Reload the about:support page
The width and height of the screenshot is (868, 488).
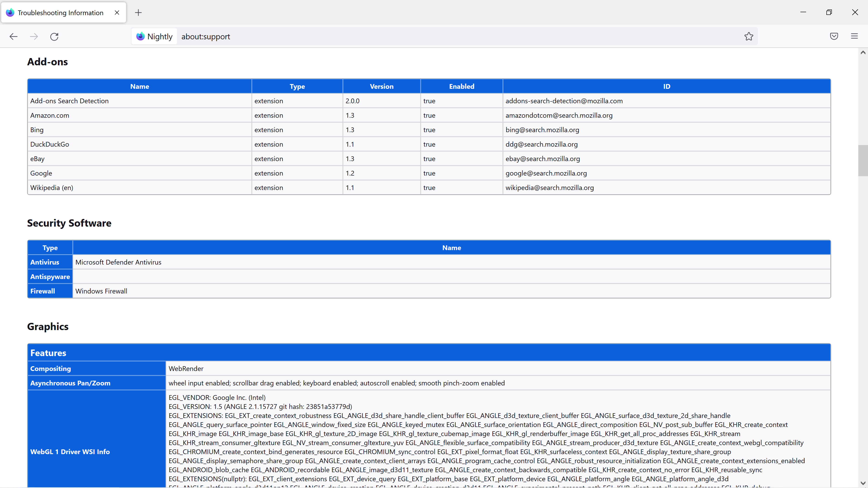tap(54, 36)
